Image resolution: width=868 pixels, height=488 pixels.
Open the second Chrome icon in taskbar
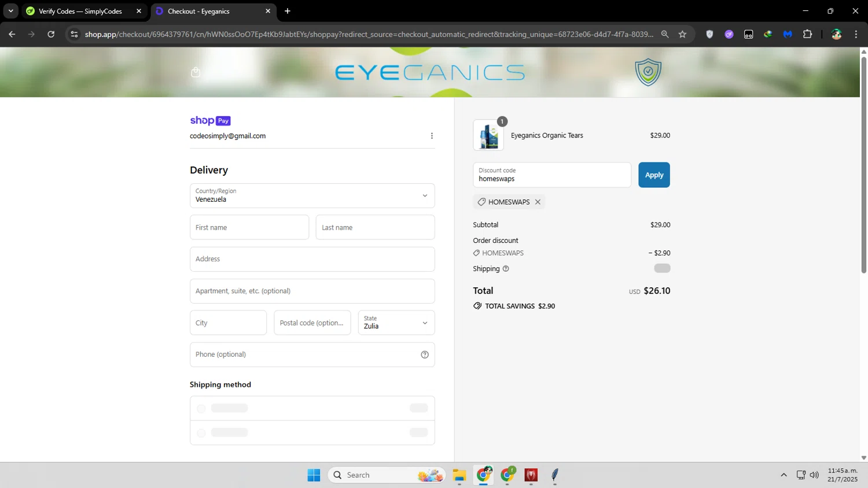[x=507, y=475]
